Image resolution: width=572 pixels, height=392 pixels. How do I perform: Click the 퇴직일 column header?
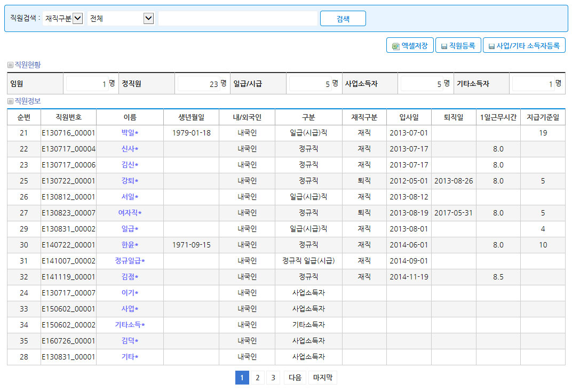454,117
